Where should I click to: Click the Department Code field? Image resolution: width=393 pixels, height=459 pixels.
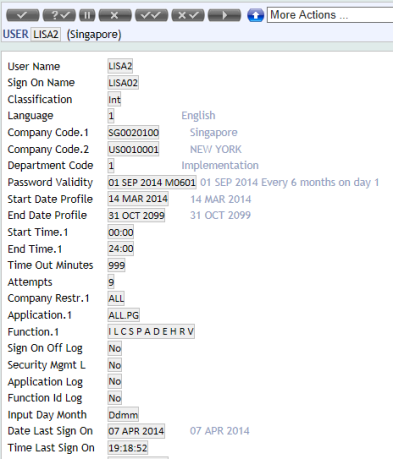[x=111, y=165]
